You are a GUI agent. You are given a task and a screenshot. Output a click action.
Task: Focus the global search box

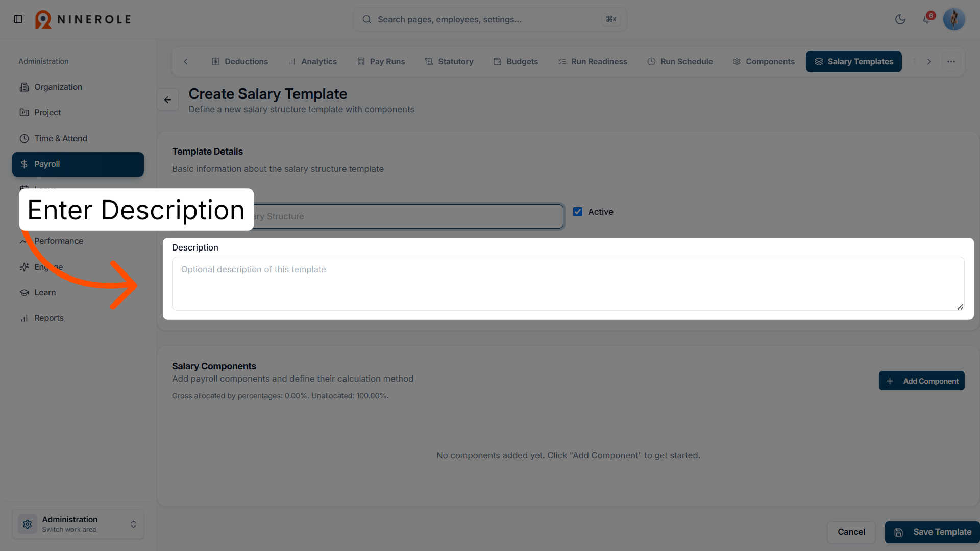coord(490,19)
